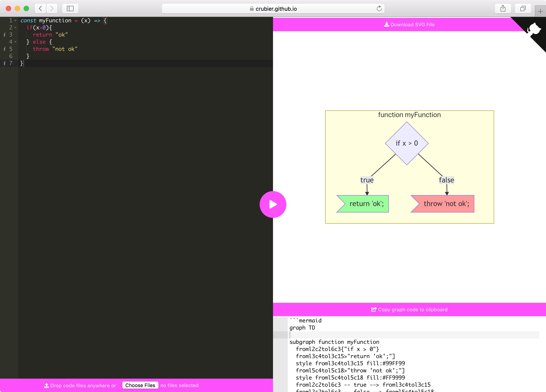The height and width of the screenshot is (392, 546).
Task: Click the info marker on line 5
Action: pos(4,49)
